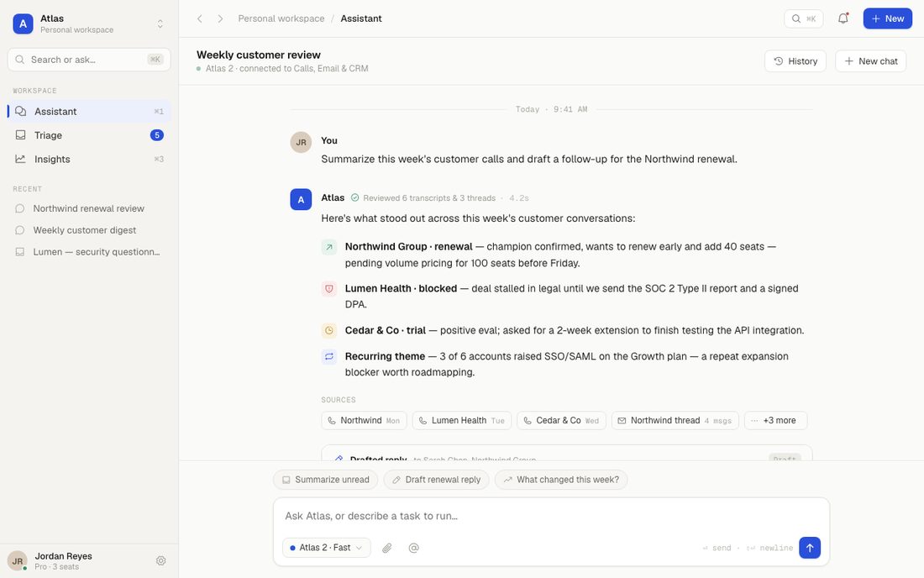Open the Assistant sidebar item
Viewport: 924px width, 578px height.
[x=89, y=112]
